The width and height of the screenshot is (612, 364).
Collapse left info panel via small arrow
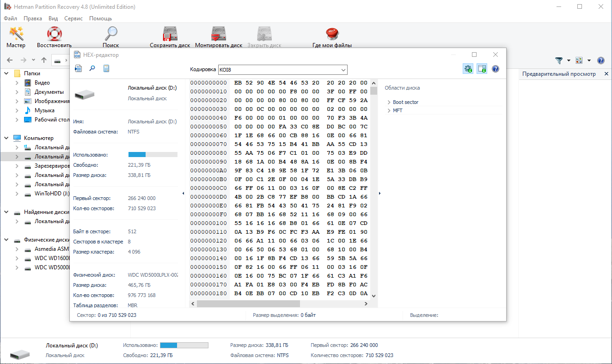[x=183, y=194]
